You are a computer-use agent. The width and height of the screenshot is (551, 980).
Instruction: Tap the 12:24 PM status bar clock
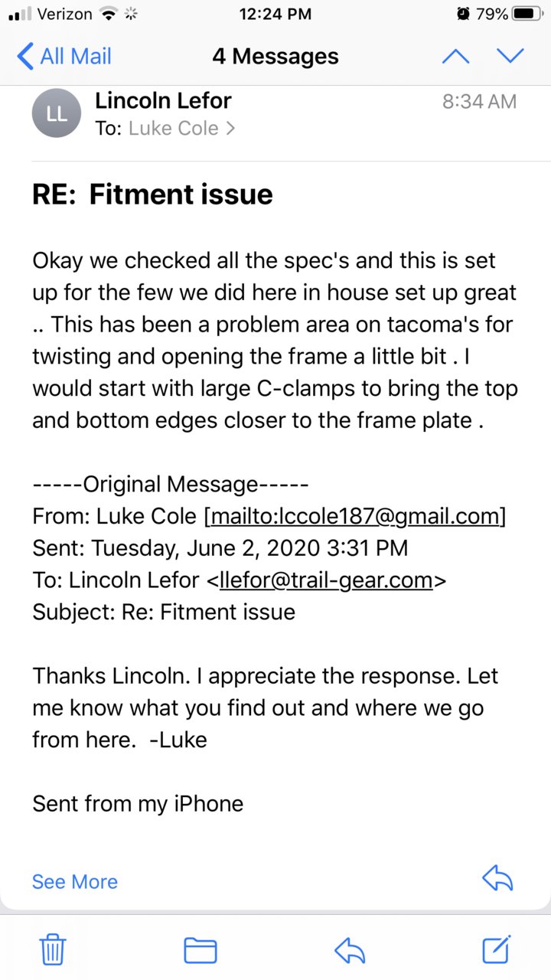tap(275, 14)
